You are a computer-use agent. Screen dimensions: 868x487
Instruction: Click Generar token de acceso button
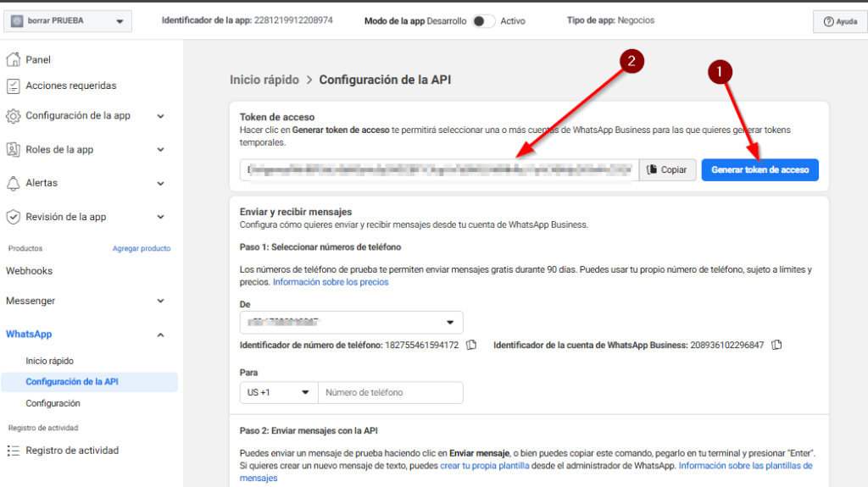coord(760,170)
